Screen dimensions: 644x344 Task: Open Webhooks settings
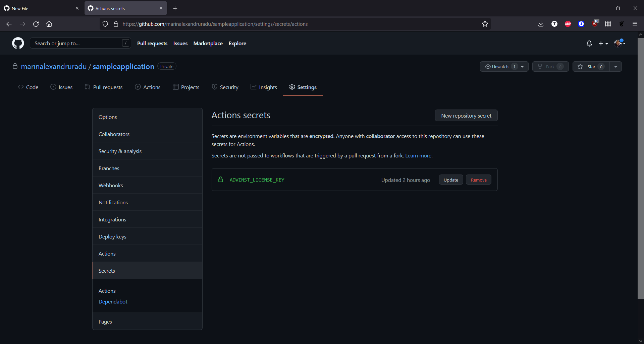[147, 185]
